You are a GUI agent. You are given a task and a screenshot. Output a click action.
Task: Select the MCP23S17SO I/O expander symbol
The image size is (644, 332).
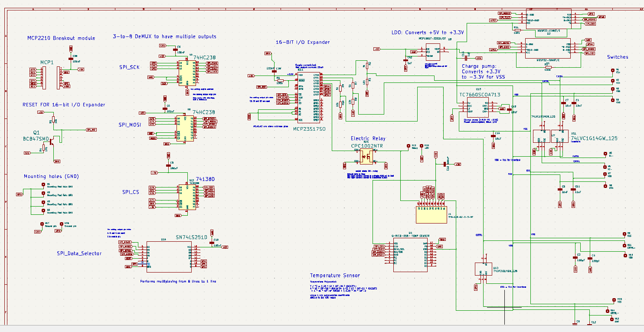(x=308, y=100)
